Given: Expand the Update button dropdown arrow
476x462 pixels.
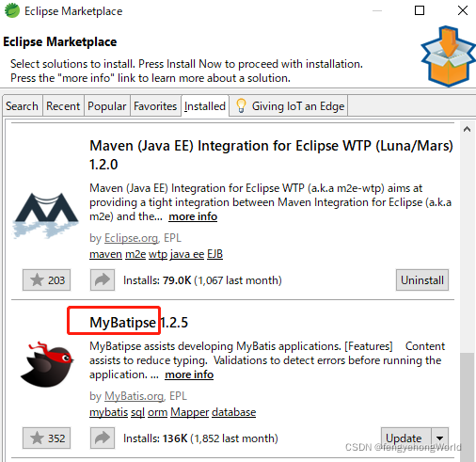Looking at the screenshot, I should click(439, 438).
